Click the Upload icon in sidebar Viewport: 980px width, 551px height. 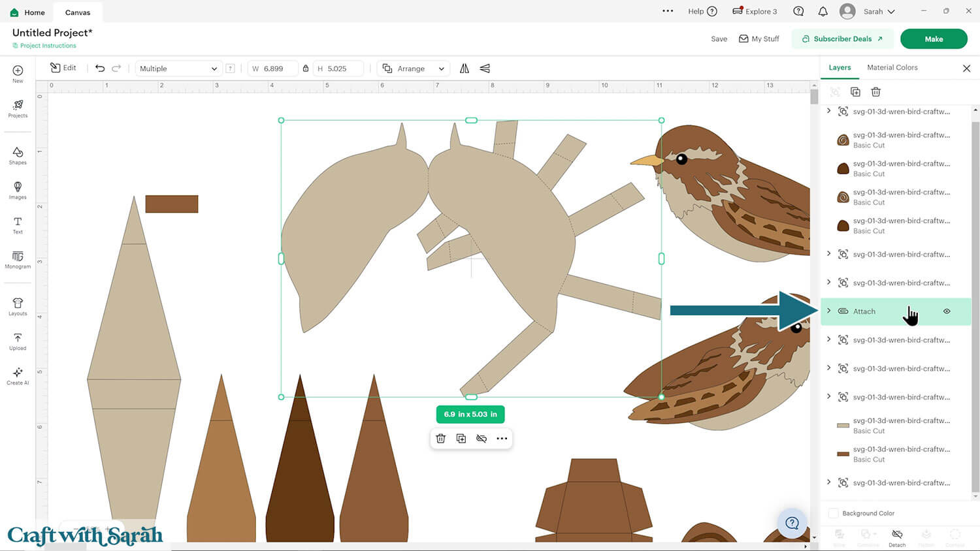point(18,341)
